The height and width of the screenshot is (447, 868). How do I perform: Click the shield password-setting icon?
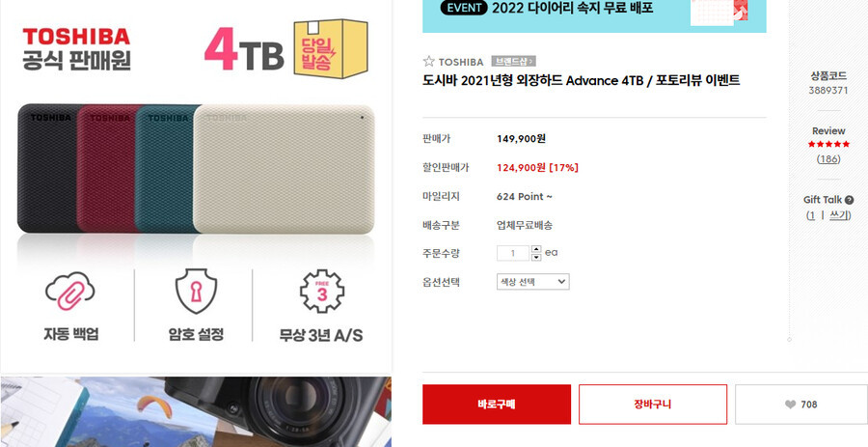tap(196, 292)
